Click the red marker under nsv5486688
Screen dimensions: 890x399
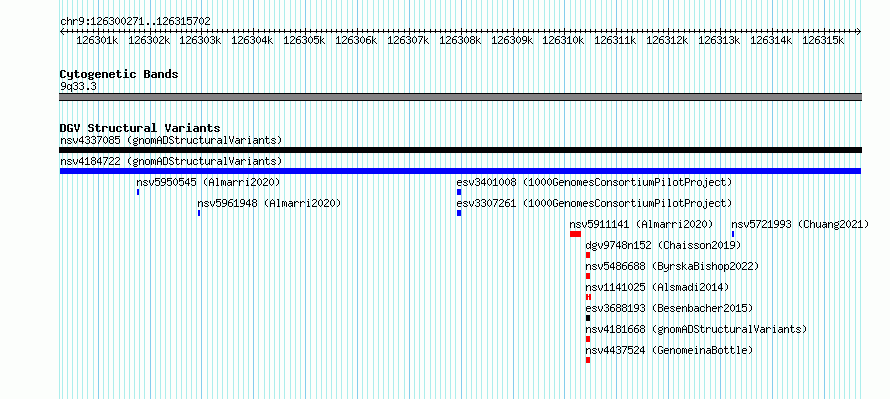pos(588,276)
